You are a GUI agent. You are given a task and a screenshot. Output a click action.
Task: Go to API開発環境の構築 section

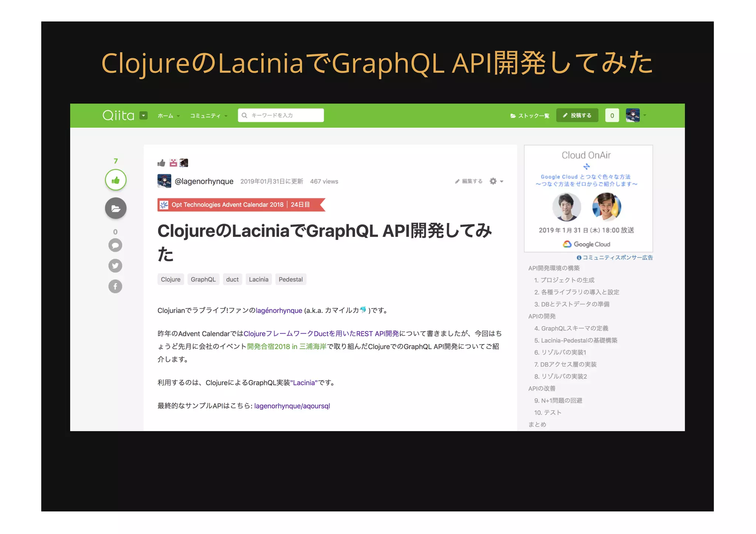(554, 268)
